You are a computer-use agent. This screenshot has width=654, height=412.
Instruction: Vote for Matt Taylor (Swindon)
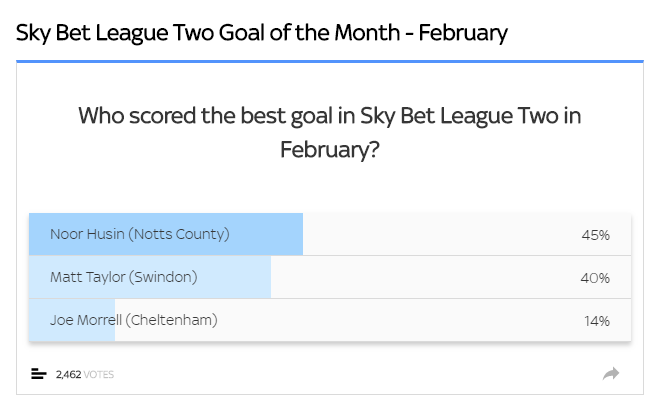click(x=125, y=277)
